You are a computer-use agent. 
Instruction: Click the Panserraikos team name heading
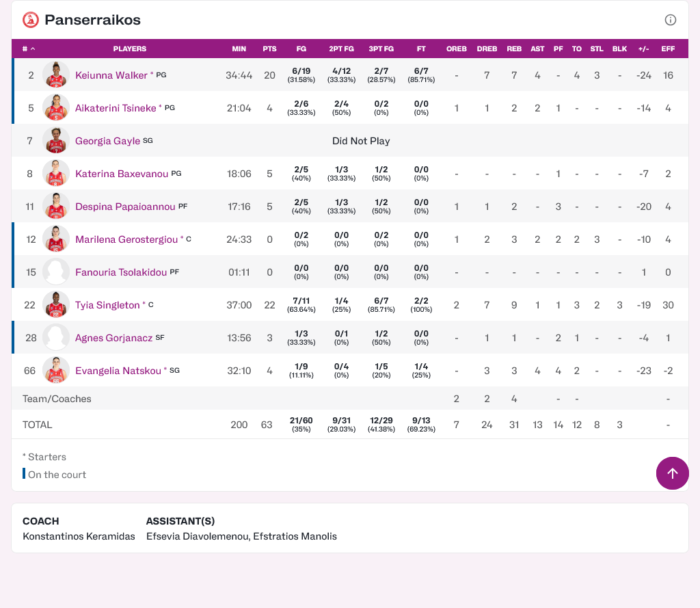click(x=92, y=20)
